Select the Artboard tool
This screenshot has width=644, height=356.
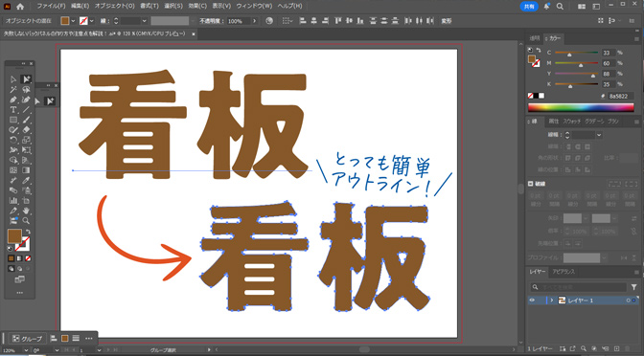tap(26, 201)
